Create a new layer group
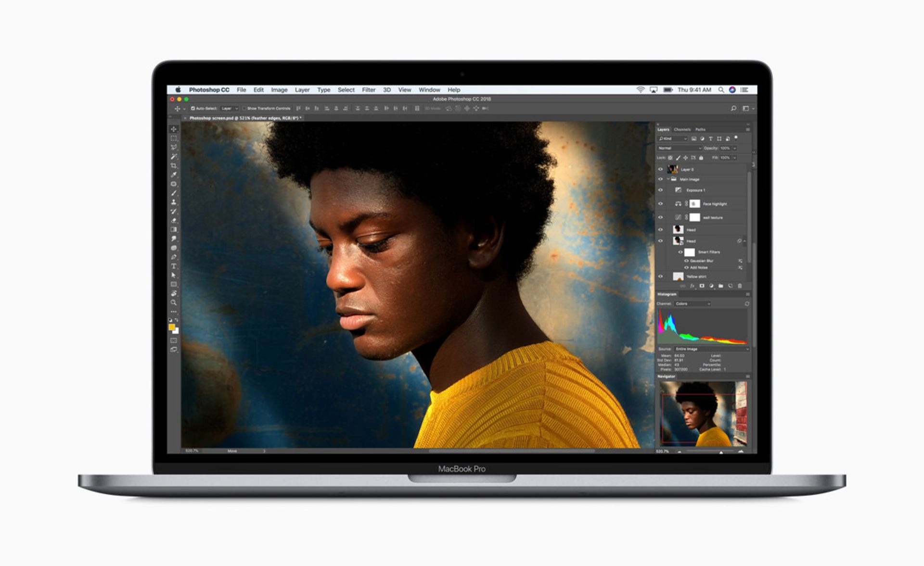 point(721,286)
